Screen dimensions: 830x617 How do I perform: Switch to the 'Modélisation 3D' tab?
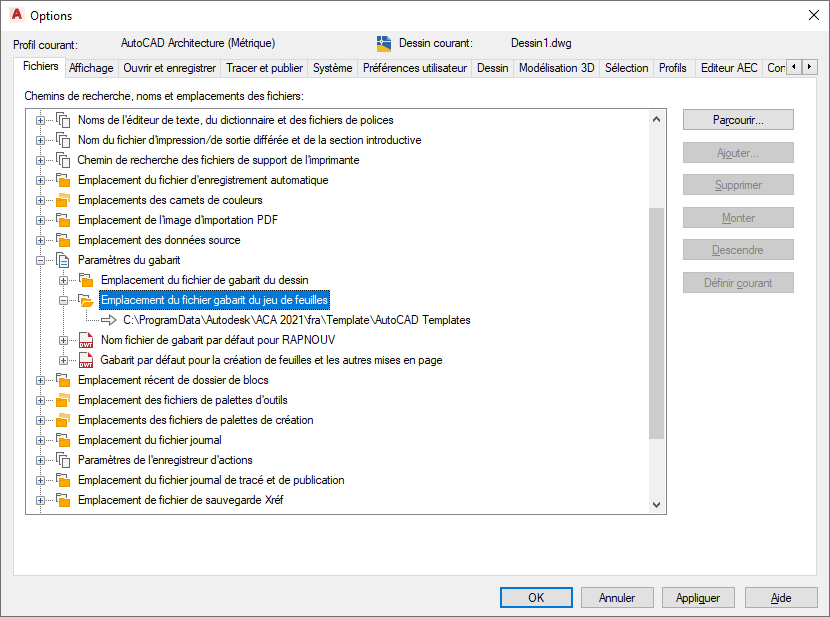(556, 68)
